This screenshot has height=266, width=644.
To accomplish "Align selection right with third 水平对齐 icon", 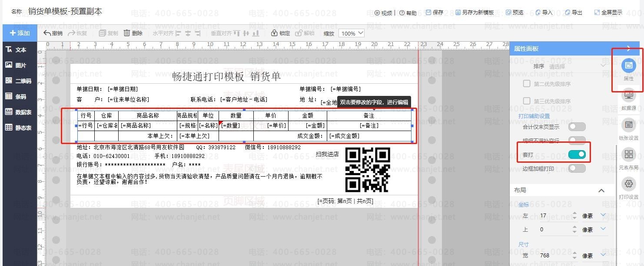I will [x=198, y=33].
